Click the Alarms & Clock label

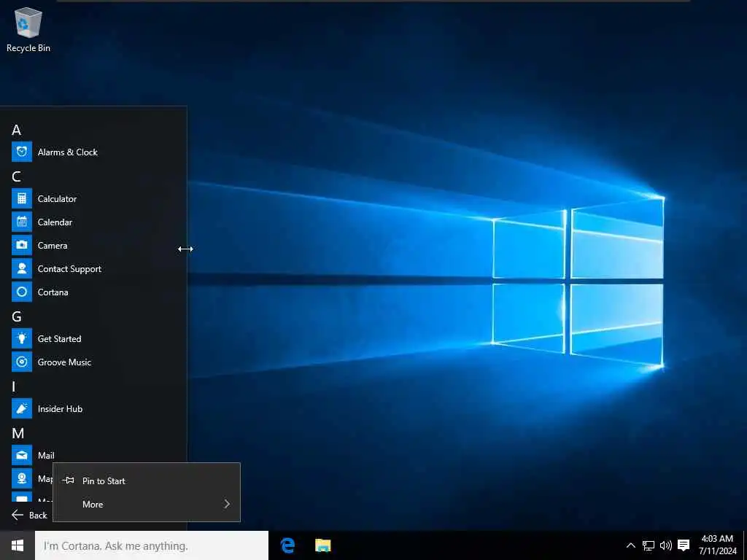(x=68, y=152)
